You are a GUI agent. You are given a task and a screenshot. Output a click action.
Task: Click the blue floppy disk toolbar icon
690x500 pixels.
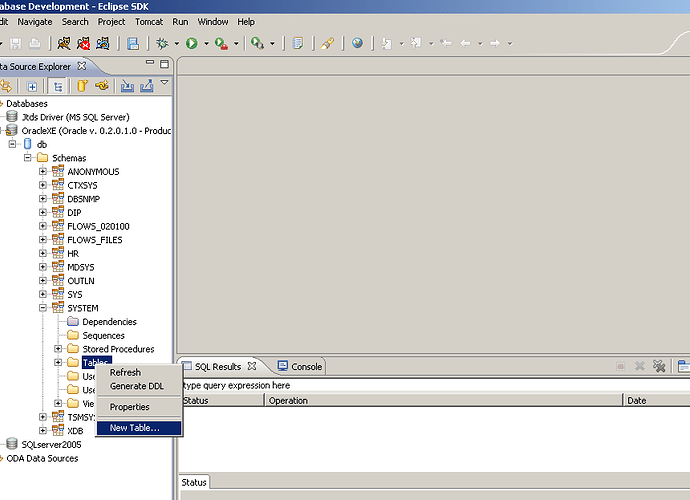click(133, 43)
